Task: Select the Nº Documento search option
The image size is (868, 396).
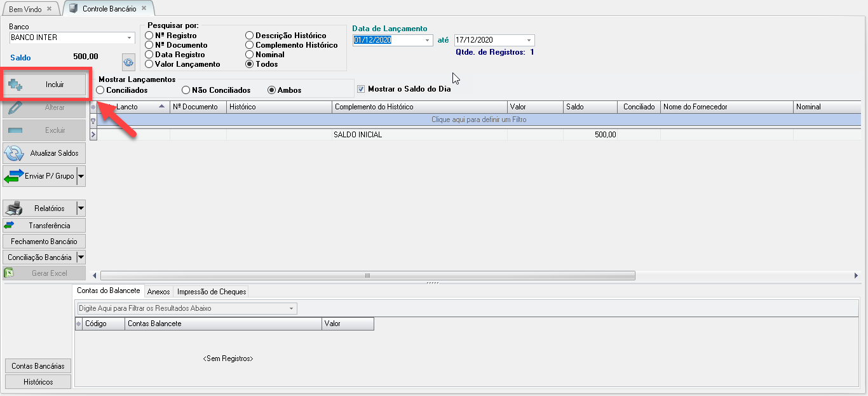Action: tap(149, 45)
